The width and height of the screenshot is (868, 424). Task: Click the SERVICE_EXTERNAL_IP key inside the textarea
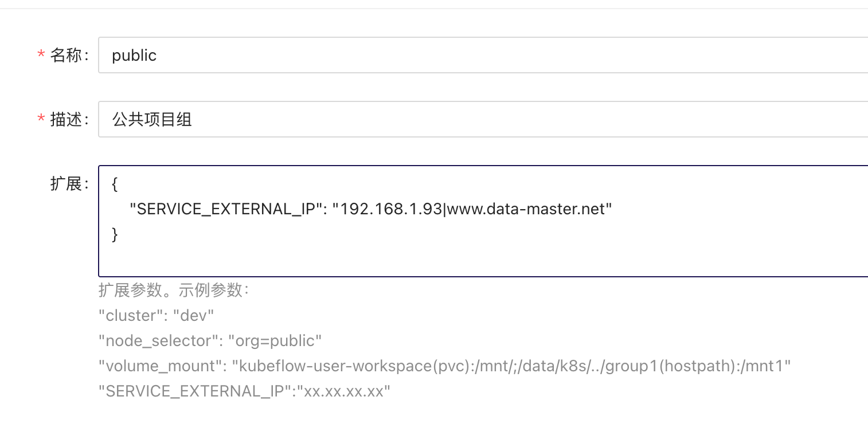coord(226,209)
